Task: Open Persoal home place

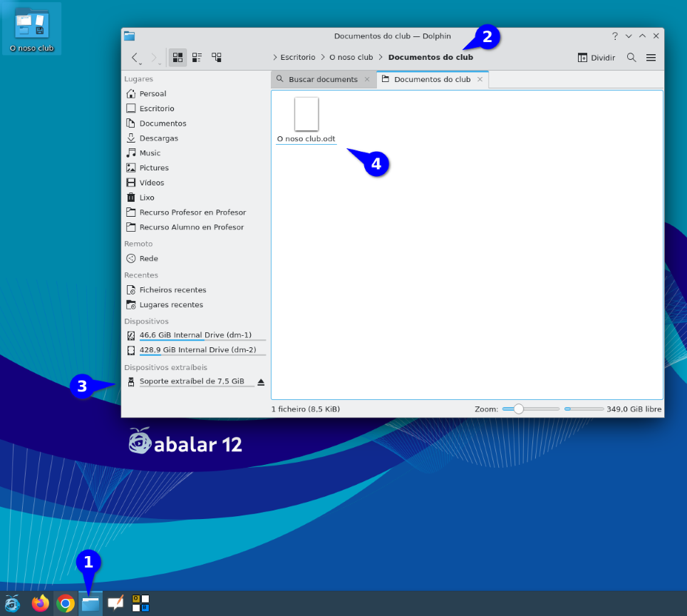Action: pos(195,94)
